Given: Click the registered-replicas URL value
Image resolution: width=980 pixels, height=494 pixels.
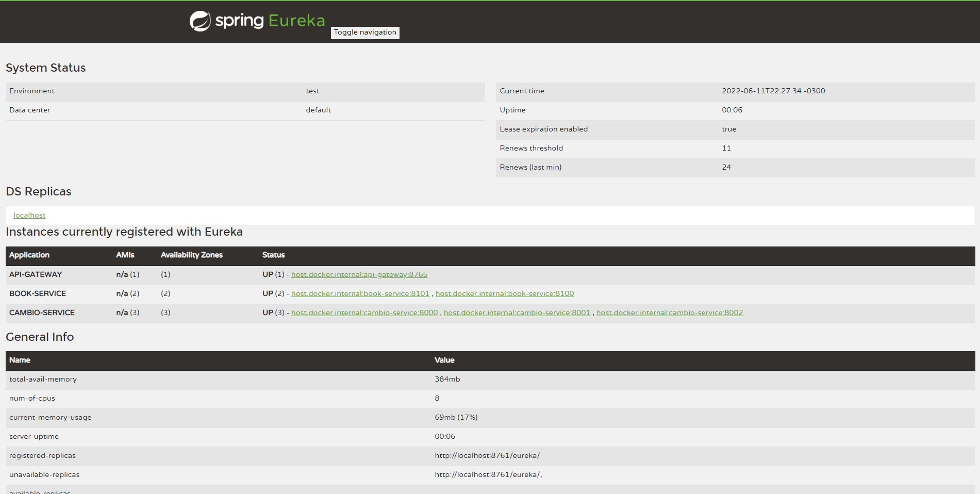Looking at the screenshot, I should [487, 455].
